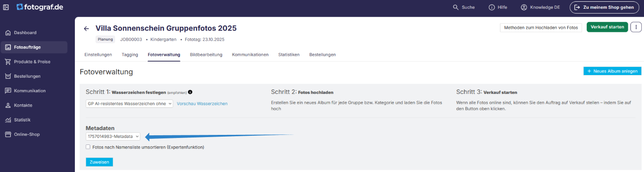The height and width of the screenshot is (172, 644).
Task: Open the Bestellungen tab
Action: click(x=323, y=55)
